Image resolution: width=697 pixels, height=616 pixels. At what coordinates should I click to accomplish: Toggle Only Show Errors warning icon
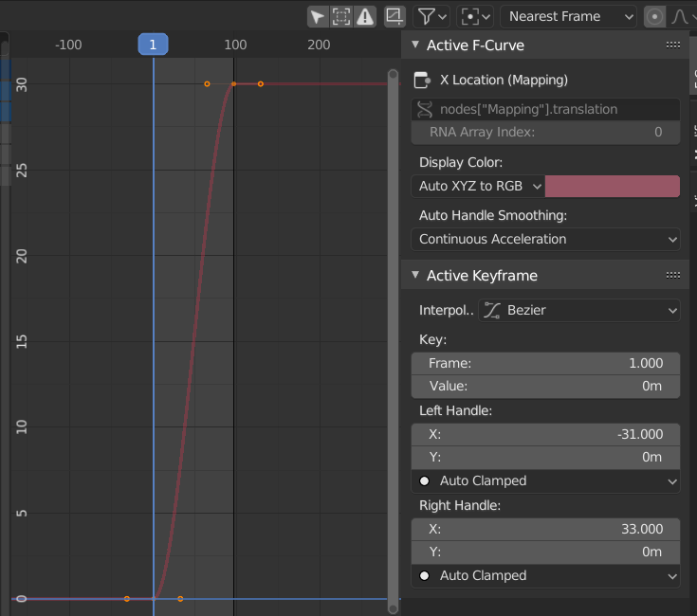coord(365,17)
